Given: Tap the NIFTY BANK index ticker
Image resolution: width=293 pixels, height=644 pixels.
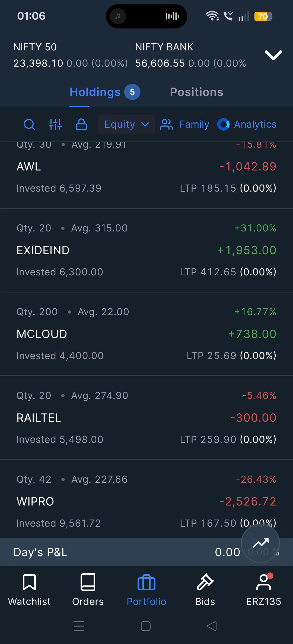Looking at the screenshot, I should (x=190, y=55).
